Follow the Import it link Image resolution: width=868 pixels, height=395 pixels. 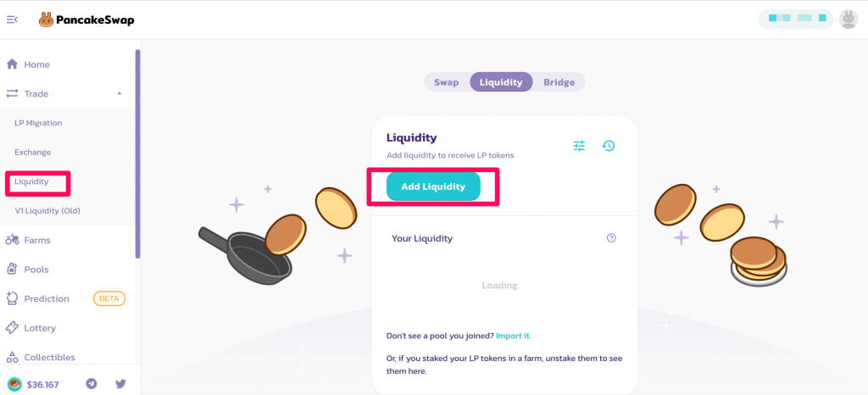click(513, 336)
